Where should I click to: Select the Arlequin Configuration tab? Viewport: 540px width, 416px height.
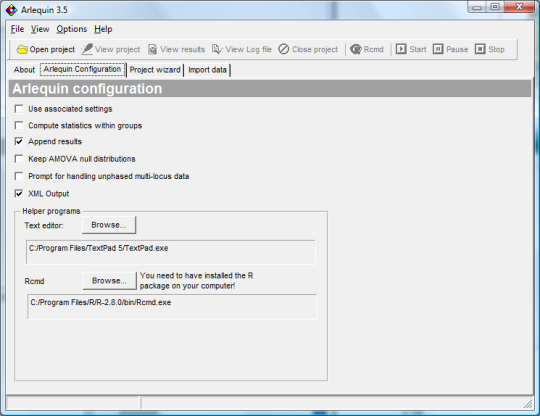click(83, 70)
